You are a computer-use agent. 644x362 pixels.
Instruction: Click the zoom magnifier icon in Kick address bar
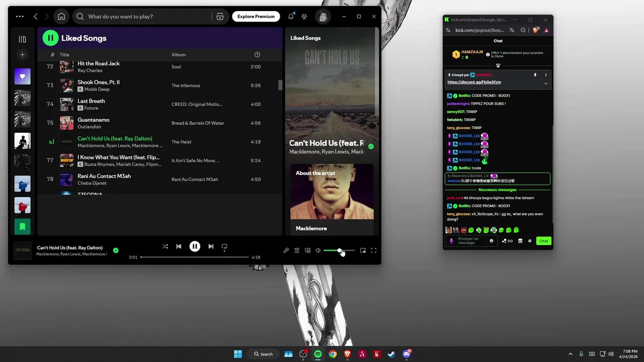[x=523, y=30]
